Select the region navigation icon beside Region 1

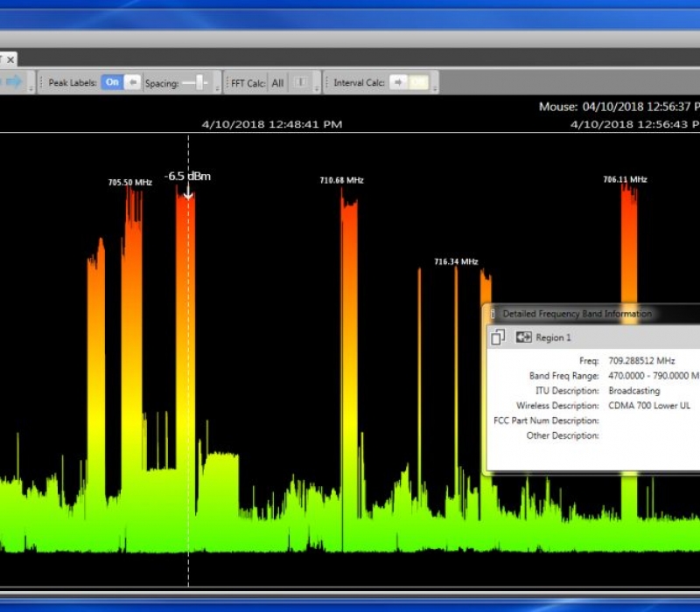(525, 337)
